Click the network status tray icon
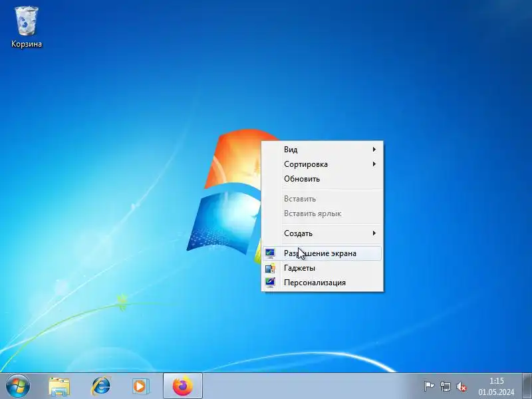 pyautogui.click(x=445, y=386)
